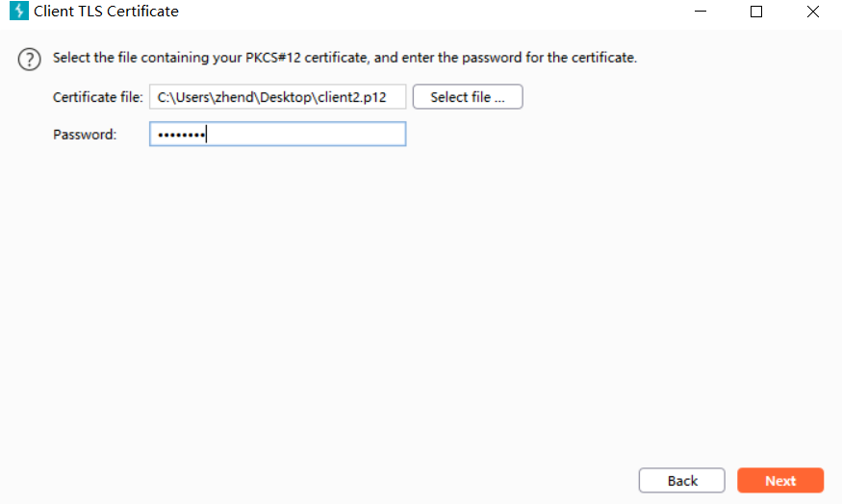The image size is (842, 504).
Task: Click the "Password:" label
Action: [x=85, y=135]
